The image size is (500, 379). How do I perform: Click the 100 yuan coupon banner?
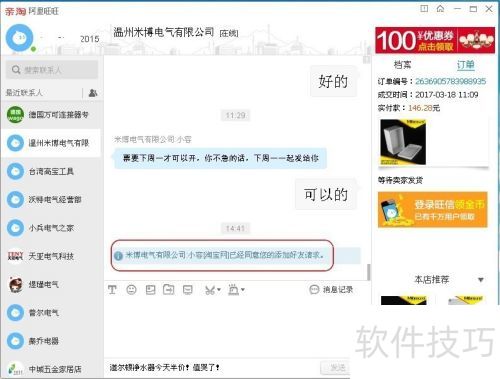click(435, 40)
